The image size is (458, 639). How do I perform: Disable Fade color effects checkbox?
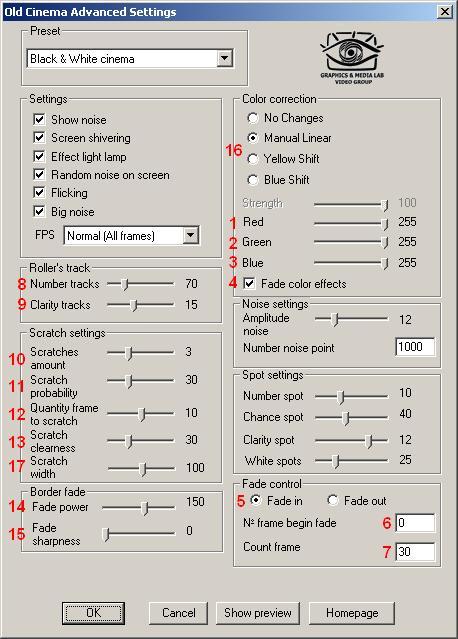pyautogui.click(x=249, y=283)
